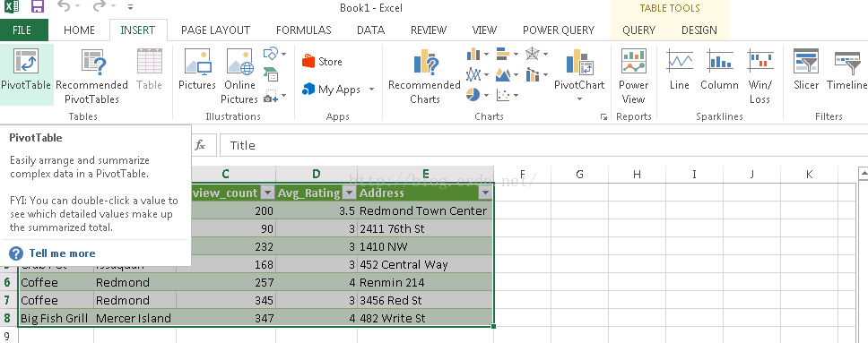This screenshot has height=343, width=868.
Task: Select cell containing 482 Write St
Action: [x=425, y=318]
